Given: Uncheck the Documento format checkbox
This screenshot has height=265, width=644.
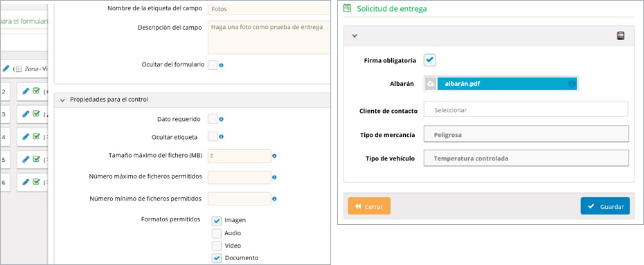Looking at the screenshot, I should tap(217, 258).
